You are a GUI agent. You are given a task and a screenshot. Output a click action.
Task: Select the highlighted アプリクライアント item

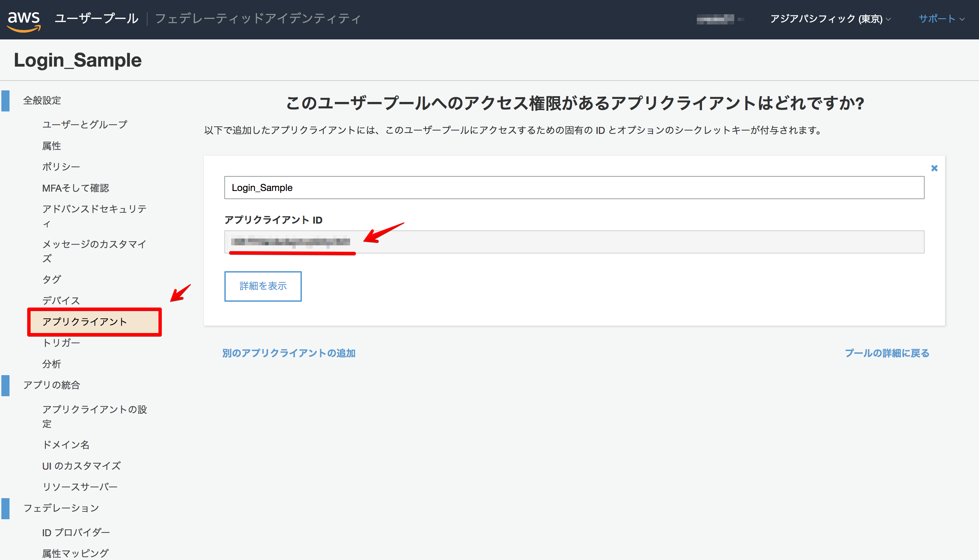click(x=95, y=322)
